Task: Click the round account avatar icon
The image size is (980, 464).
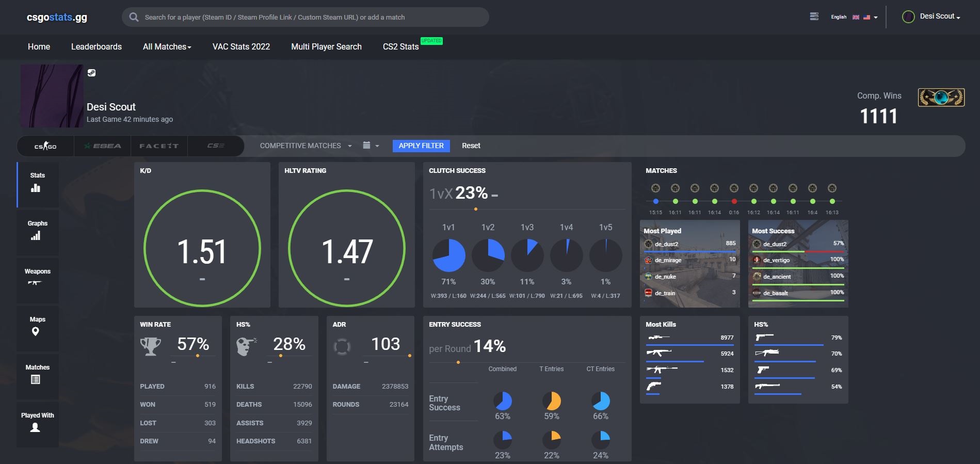Action: click(908, 17)
